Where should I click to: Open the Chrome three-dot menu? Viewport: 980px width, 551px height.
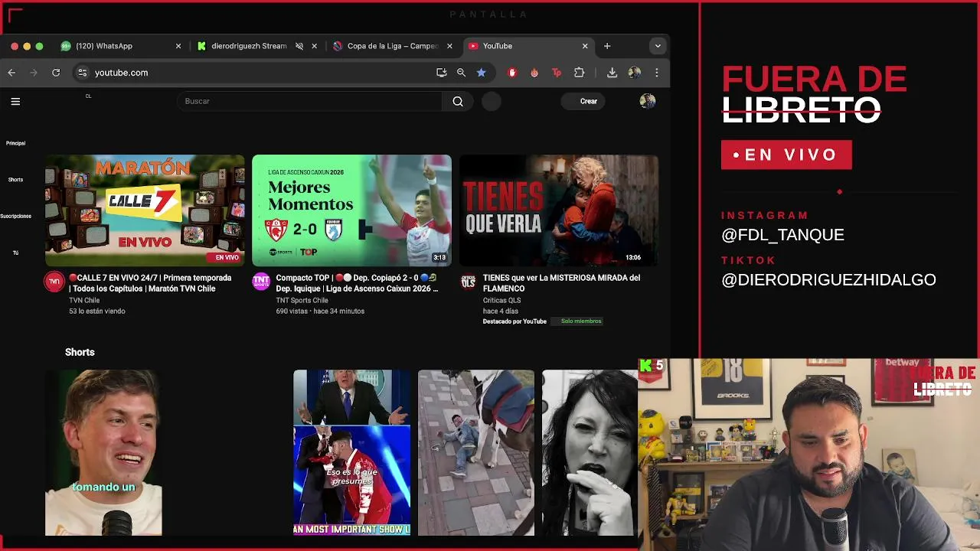pos(657,73)
